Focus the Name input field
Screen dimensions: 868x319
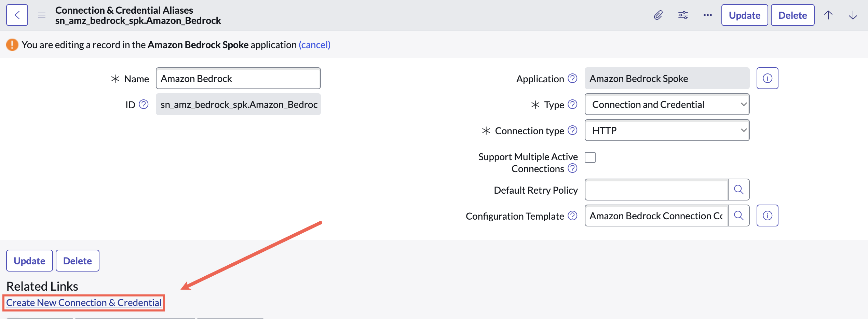click(x=238, y=78)
